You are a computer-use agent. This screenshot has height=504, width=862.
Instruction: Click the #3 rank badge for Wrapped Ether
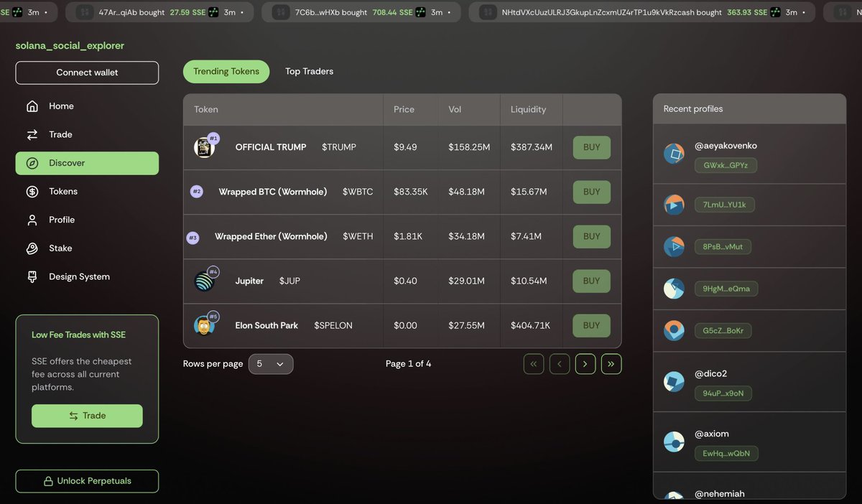193,238
